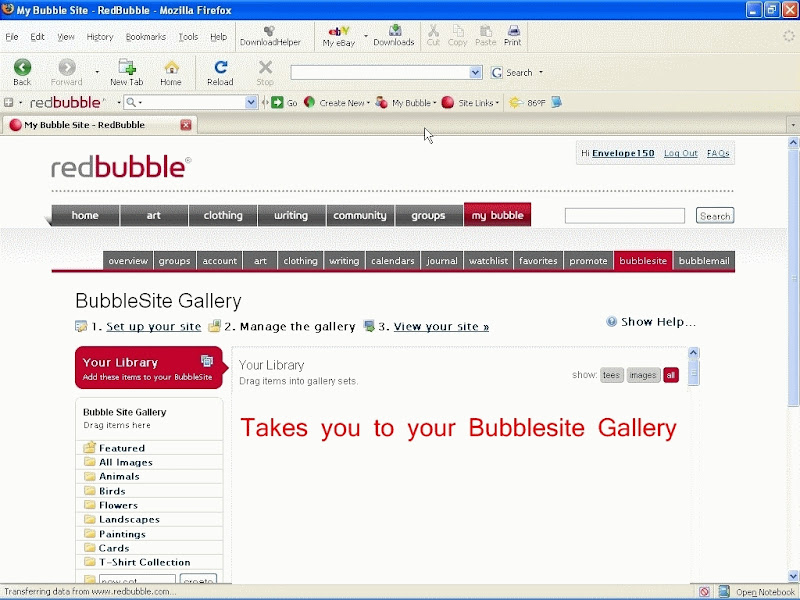Screen dimensions: 800x600
Task: Open the Tools menu
Action: [188, 37]
